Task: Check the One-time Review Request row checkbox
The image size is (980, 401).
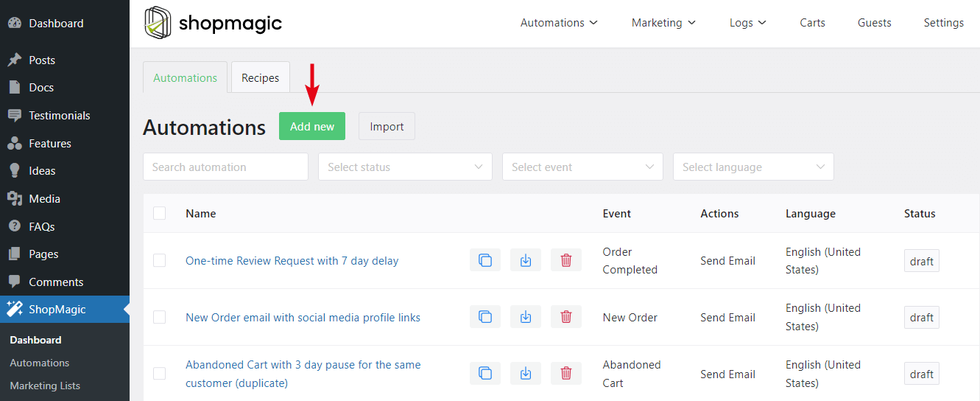Action: click(x=160, y=260)
